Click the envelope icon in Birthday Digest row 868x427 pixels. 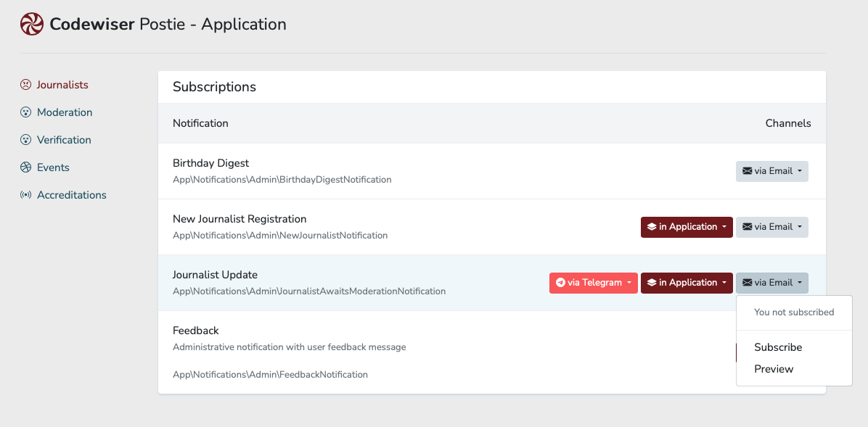tap(748, 172)
